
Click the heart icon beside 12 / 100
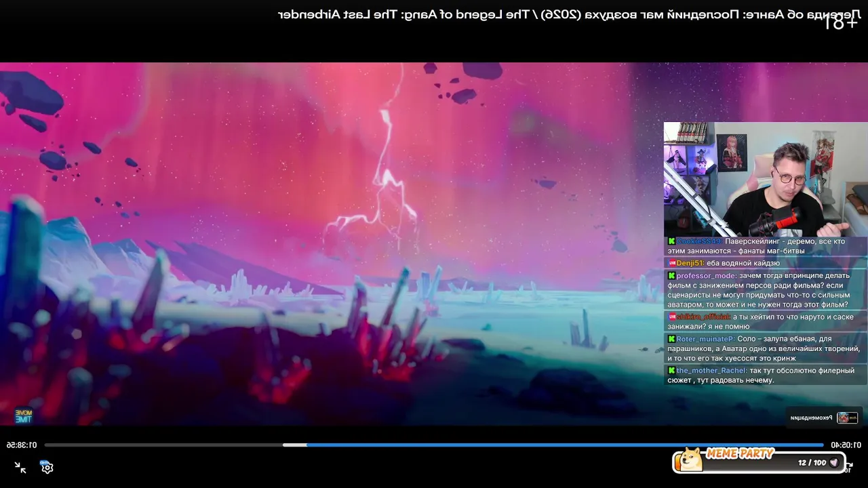834,462
